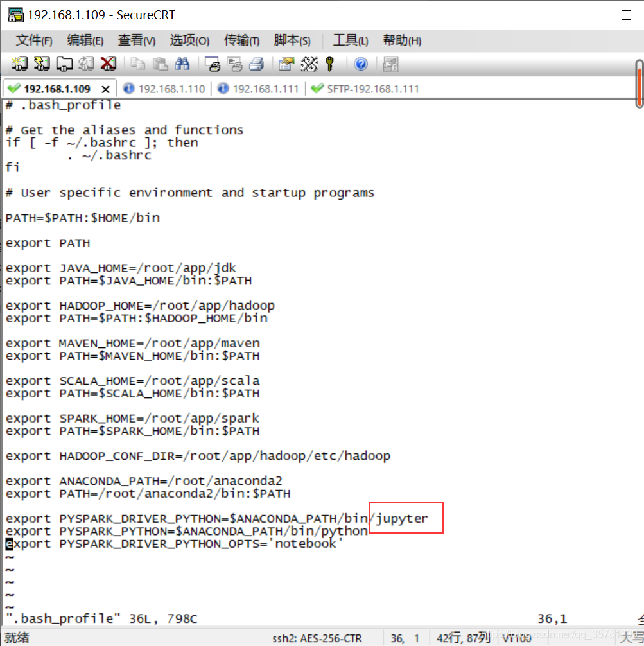Screen dimensions: 644x646
Task: Click the 192.168.1.111 tab label
Action: (x=266, y=89)
